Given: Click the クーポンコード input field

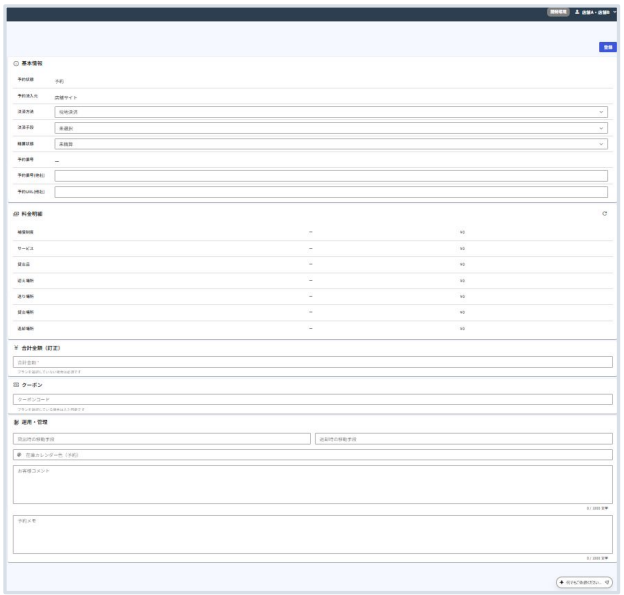Looking at the screenshot, I should pyautogui.click(x=312, y=399).
